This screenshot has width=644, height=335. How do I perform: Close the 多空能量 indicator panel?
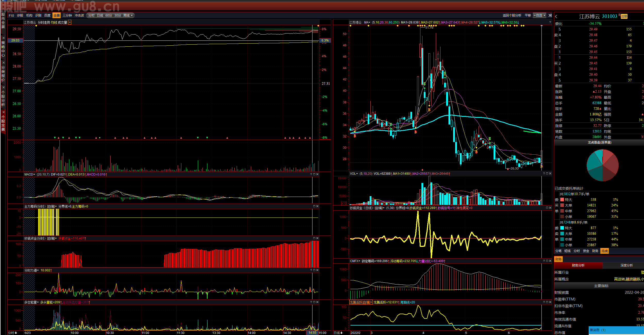click(x=317, y=302)
